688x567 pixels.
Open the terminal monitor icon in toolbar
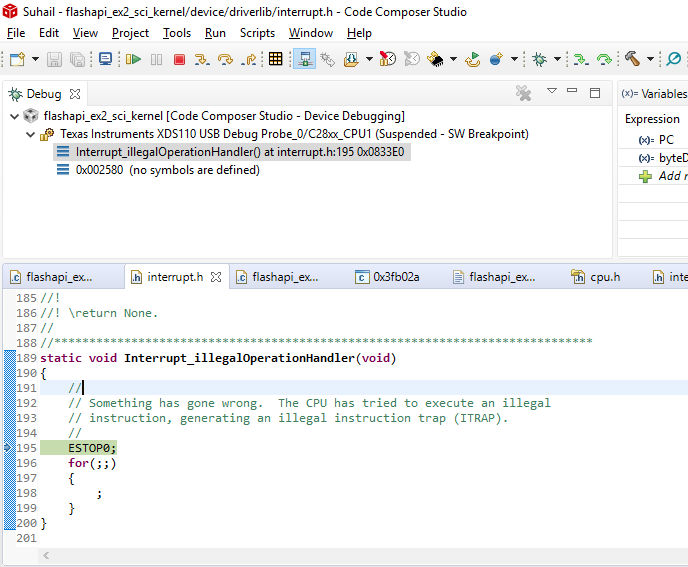click(x=105, y=59)
